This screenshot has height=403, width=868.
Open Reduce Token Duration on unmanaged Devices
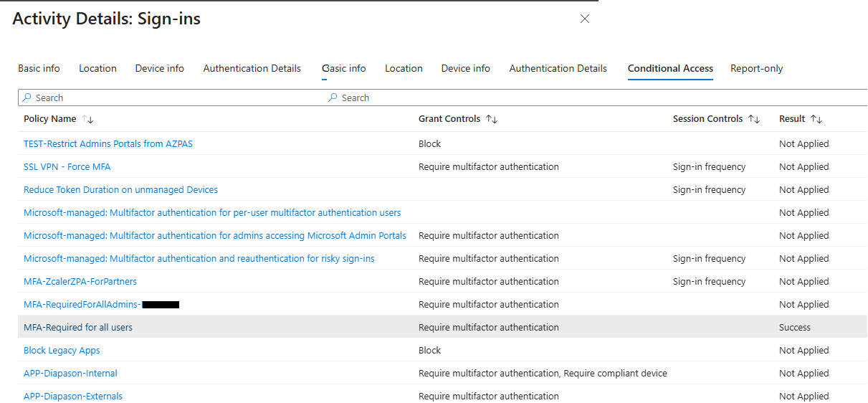point(120,190)
